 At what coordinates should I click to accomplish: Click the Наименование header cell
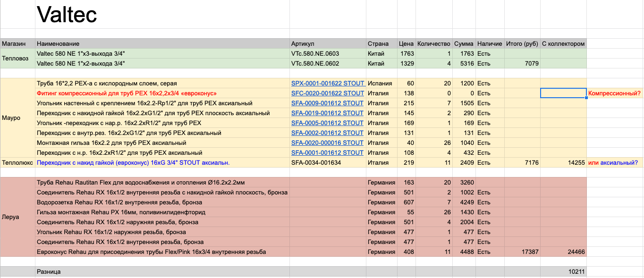coord(162,43)
